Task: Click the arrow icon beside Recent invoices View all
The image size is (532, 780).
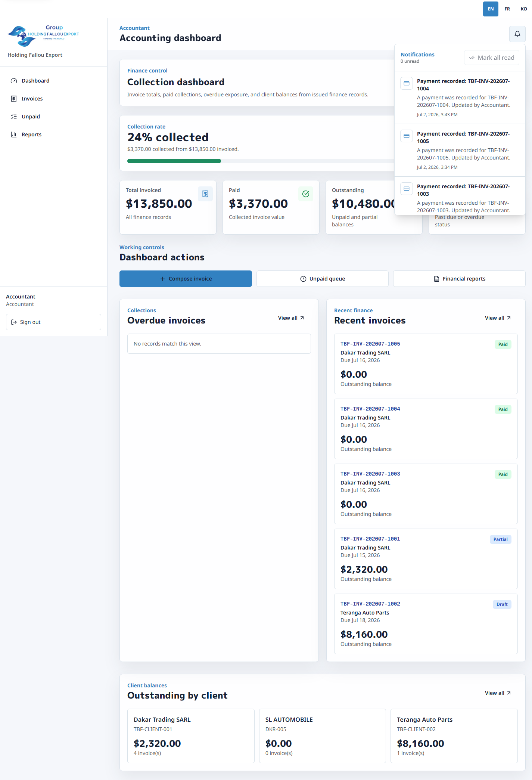Action: [509, 318]
